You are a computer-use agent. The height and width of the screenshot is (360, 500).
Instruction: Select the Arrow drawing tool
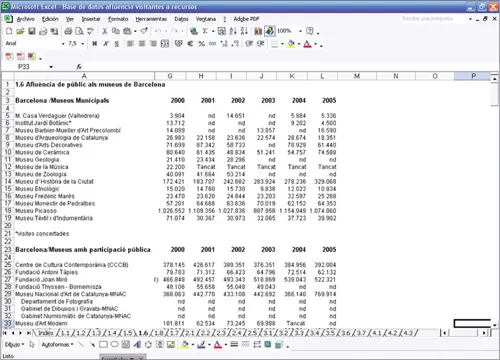92,344
